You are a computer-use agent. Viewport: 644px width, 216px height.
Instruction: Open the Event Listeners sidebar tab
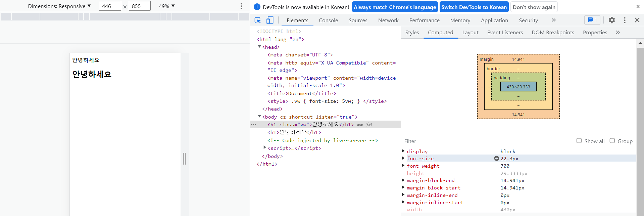[x=505, y=33]
